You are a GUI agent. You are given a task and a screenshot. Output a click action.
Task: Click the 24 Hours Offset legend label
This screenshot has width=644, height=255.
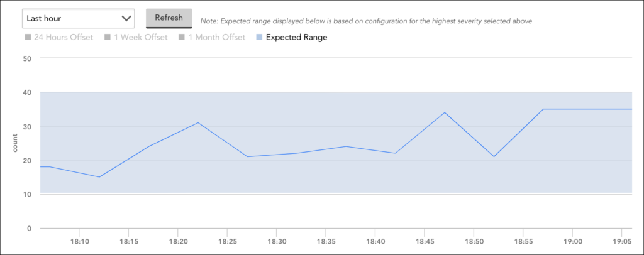[x=64, y=37]
